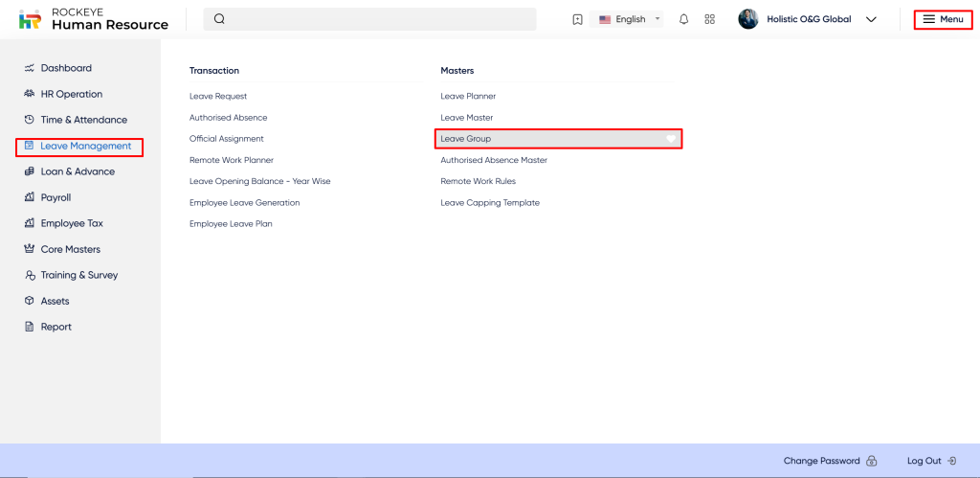Image resolution: width=980 pixels, height=478 pixels.
Task: Open Leave Capping Template
Action: tap(490, 203)
